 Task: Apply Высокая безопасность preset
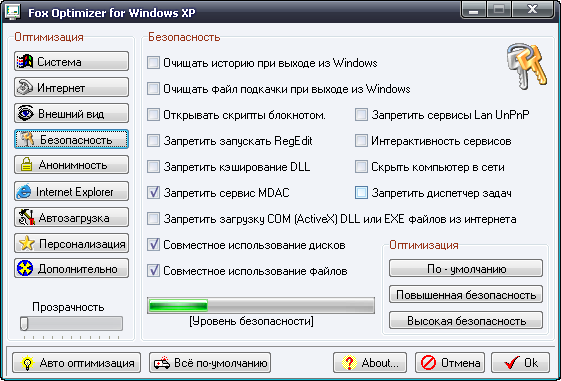466,320
